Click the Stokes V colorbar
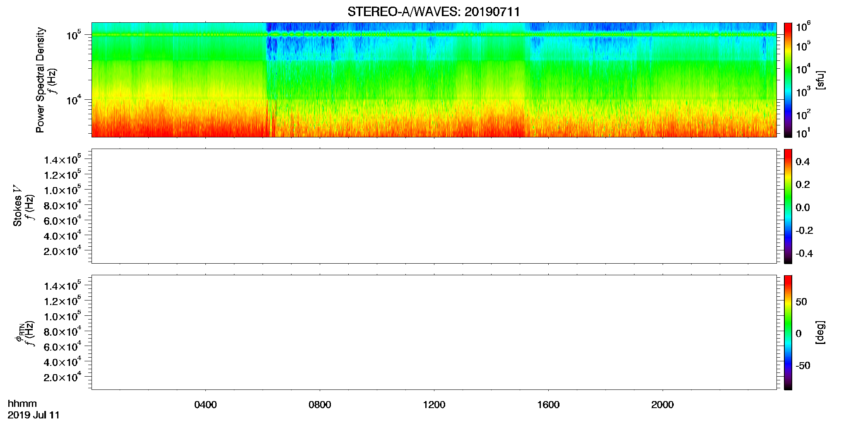Image resolution: width=868 pixels, height=447 pixels. coord(788,206)
